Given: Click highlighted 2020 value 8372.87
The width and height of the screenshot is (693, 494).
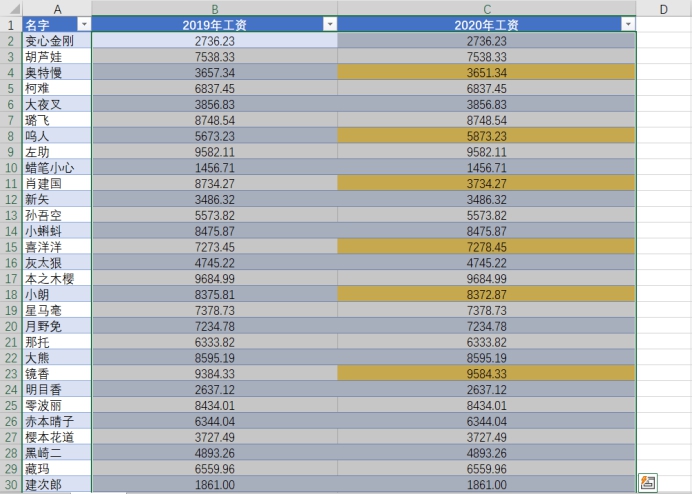Looking at the screenshot, I should (487, 294).
